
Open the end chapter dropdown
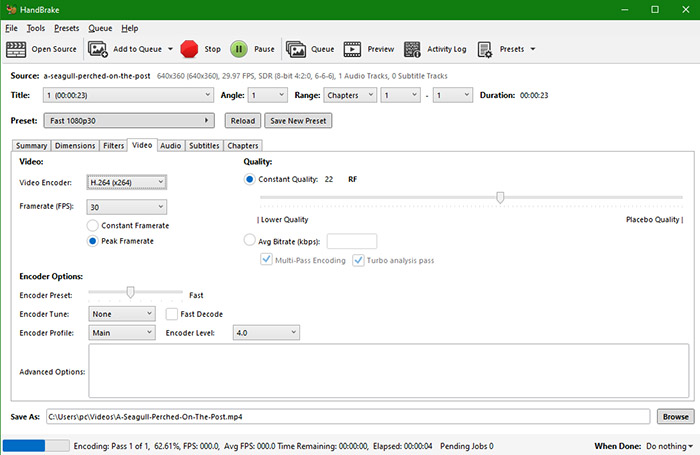tap(453, 95)
